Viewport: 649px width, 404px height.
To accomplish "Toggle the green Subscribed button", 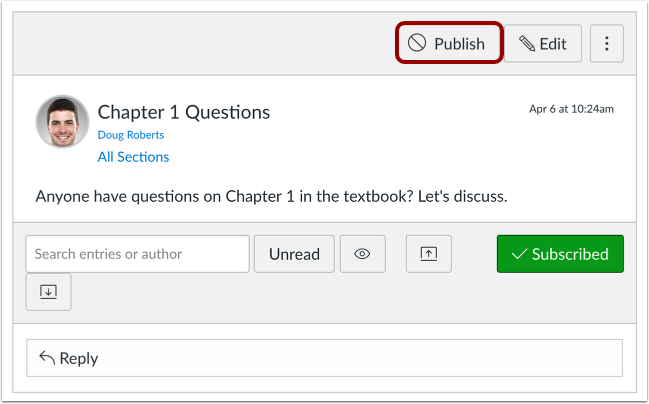I will (x=560, y=254).
